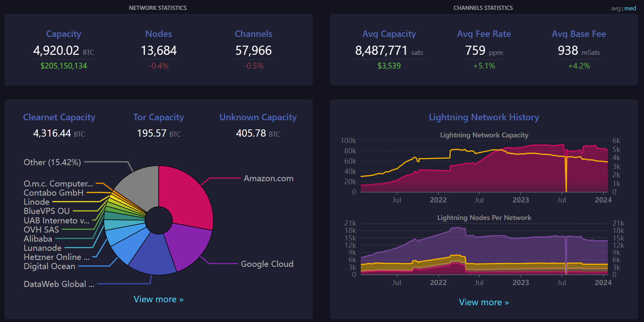644x322 pixels.
Task: Click the +5.1% fee rate change
Action: [x=484, y=66]
